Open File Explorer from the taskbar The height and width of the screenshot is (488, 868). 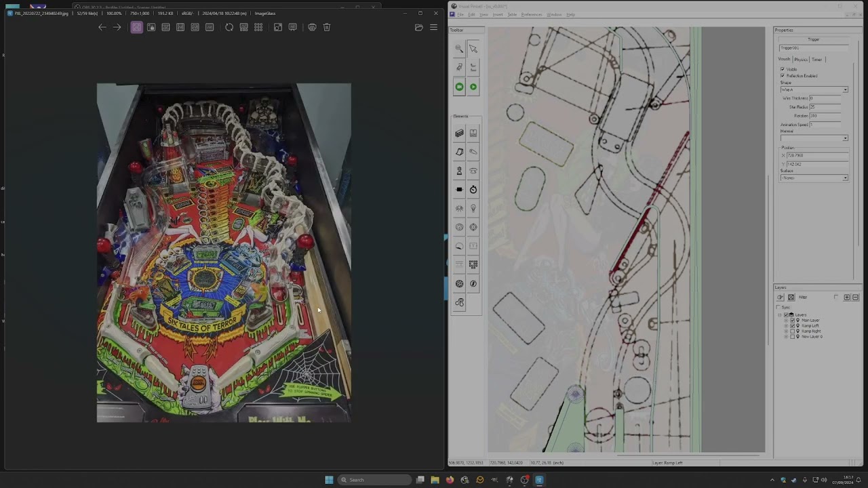[x=435, y=480]
